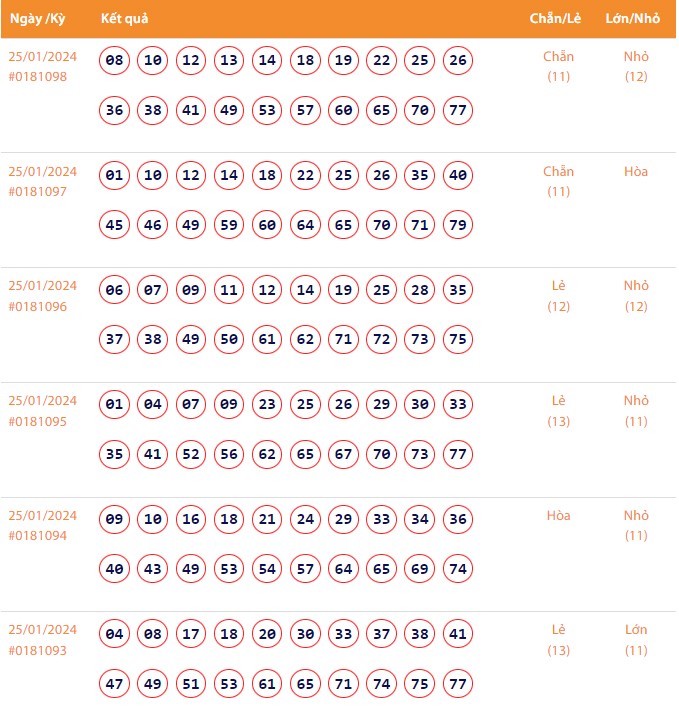
Task: Open draw #0181093 link
Action: click(x=38, y=650)
